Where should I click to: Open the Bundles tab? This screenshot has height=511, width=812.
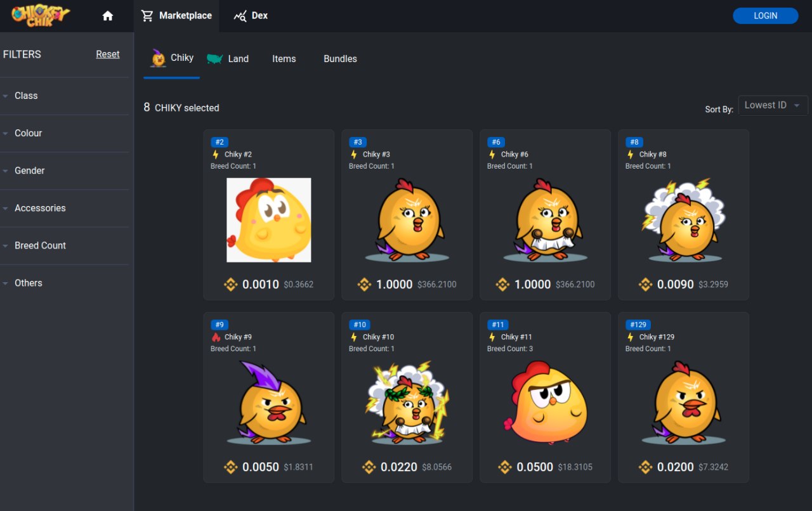(x=340, y=59)
